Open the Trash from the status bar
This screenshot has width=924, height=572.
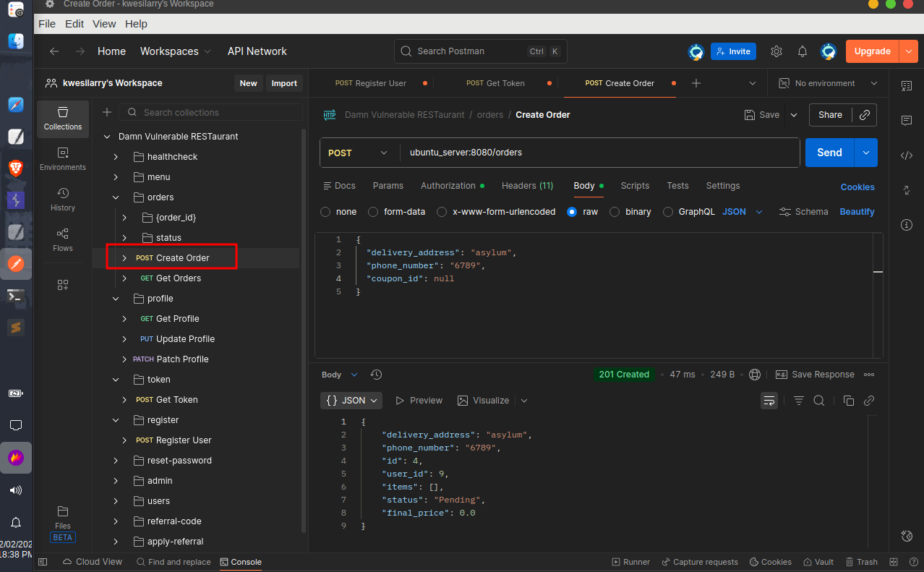coord(861,561)
